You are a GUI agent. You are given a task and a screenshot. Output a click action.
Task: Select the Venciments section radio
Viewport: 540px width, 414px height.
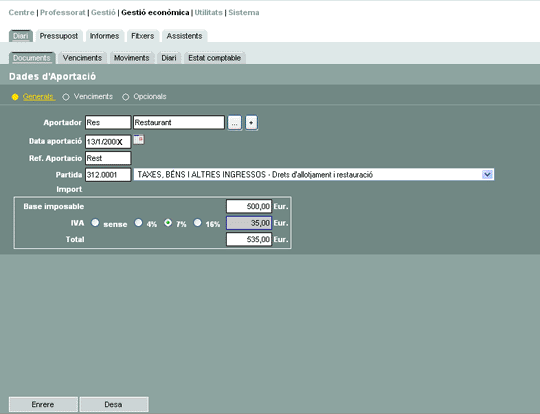[66, 97]
